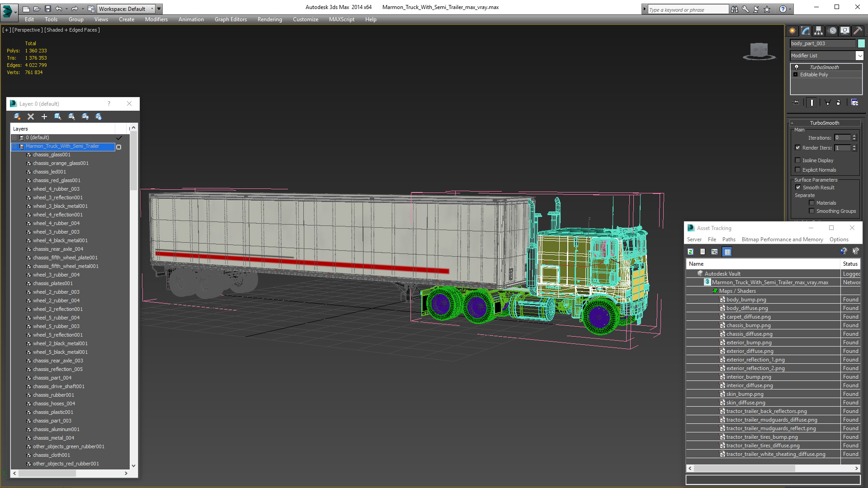Expand the 0 (default) layer
The image size is (868, 488).
[14, 138]
